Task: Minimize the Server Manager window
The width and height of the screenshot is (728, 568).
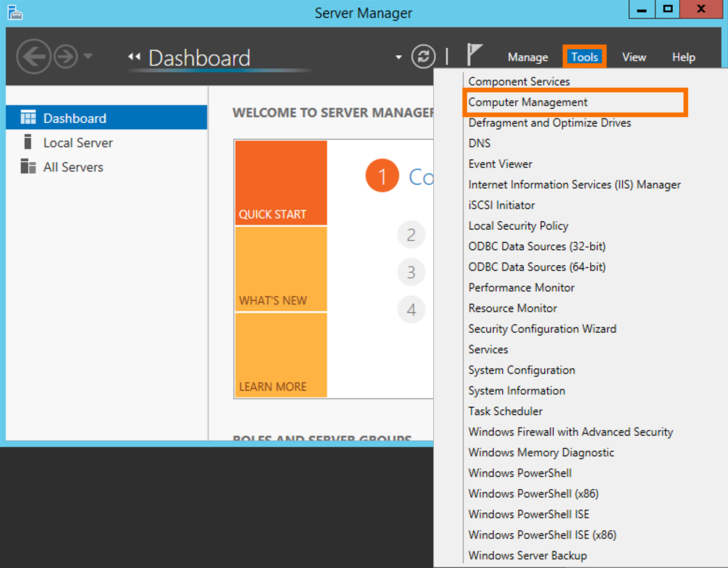Action: point(642,9)
